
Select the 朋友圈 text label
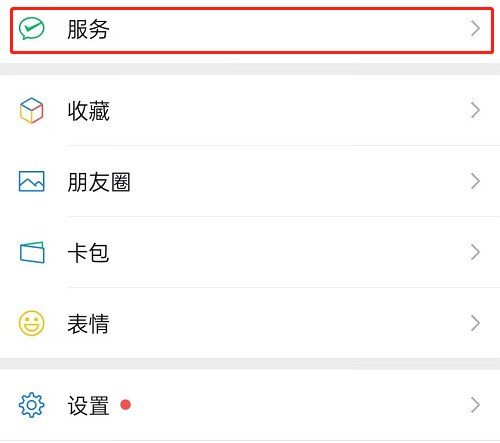tap(99, 182)
